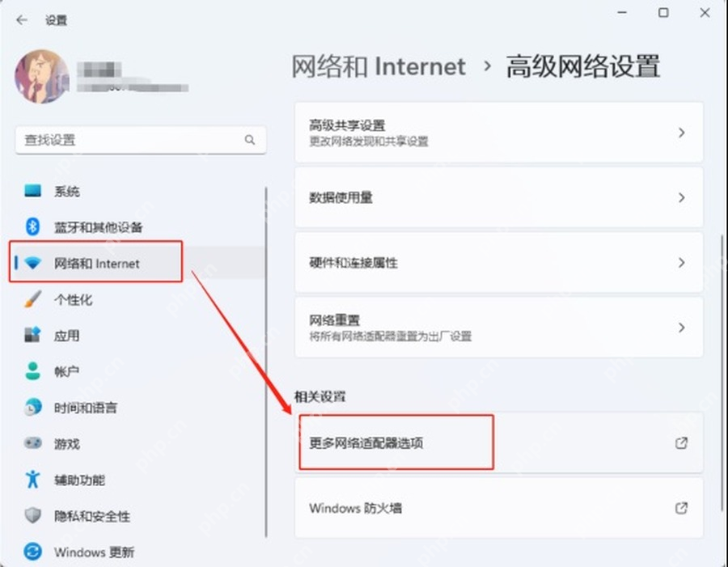Expand 高级共享设置 chevron
The height and width of the screenshot is (567, 728).
[x=681, y=133]
